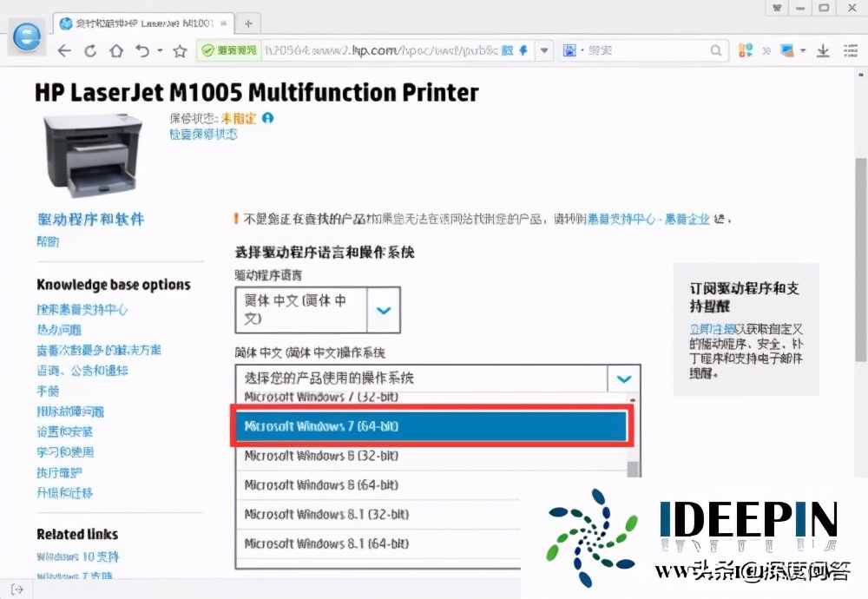Click the magnifier icon in the search box
The image size is (868, 599).
716,50
